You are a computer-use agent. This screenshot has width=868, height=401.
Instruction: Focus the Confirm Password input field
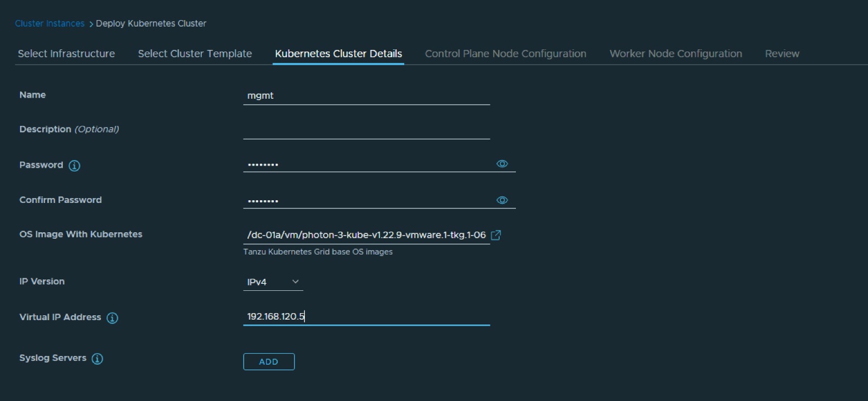click(x=368, y=200)
